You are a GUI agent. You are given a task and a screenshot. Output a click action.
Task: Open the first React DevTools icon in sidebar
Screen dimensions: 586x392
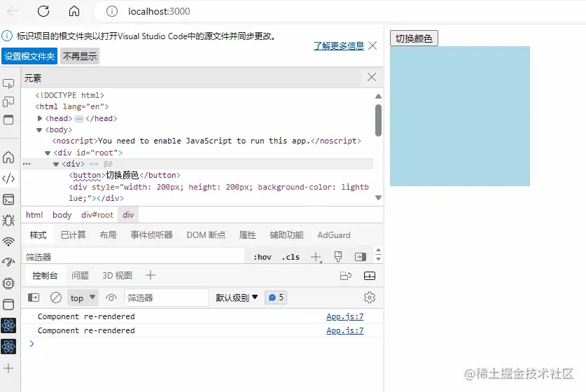(x=8, y=326)
